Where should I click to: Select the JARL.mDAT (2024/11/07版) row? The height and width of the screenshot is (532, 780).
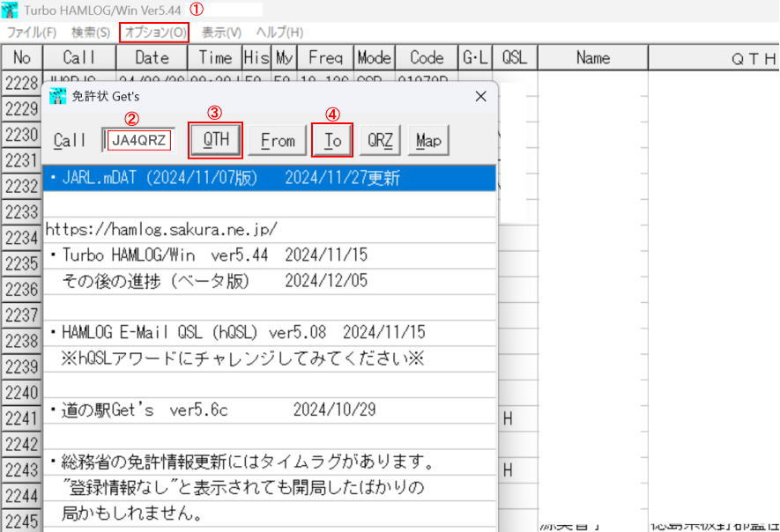tap(270, 179)
